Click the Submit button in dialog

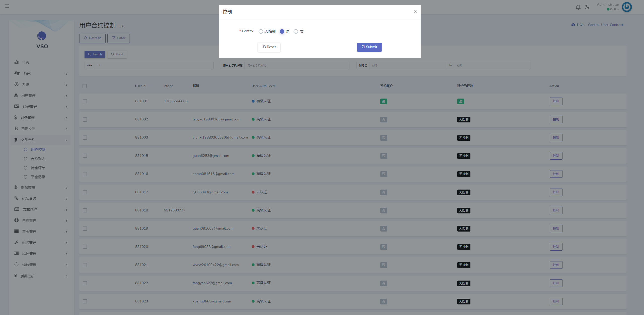tap(369, 47)
